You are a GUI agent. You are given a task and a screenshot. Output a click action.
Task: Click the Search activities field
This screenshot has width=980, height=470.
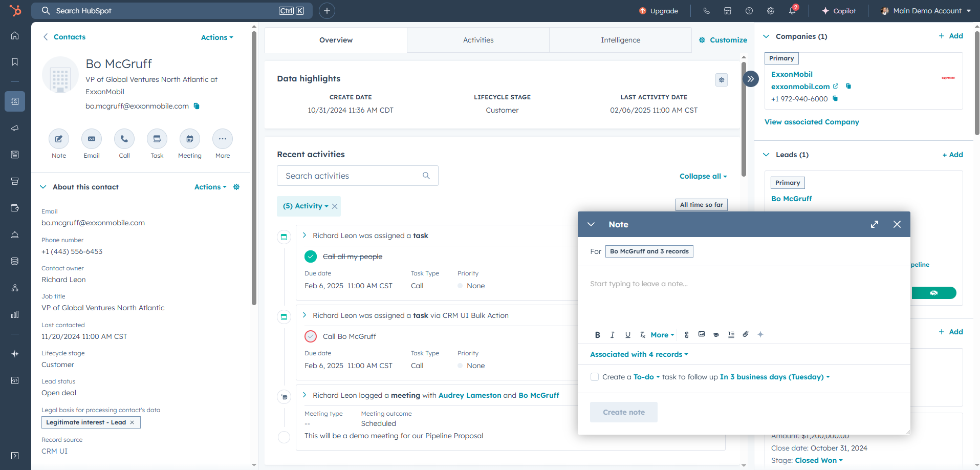pyautogui.click(x=357, y=176)
